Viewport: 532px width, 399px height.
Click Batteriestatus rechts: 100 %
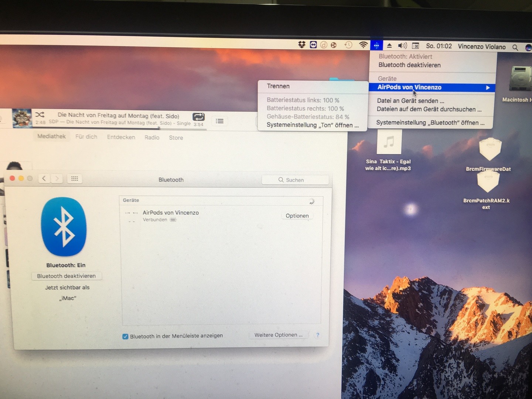coord(306,109)
